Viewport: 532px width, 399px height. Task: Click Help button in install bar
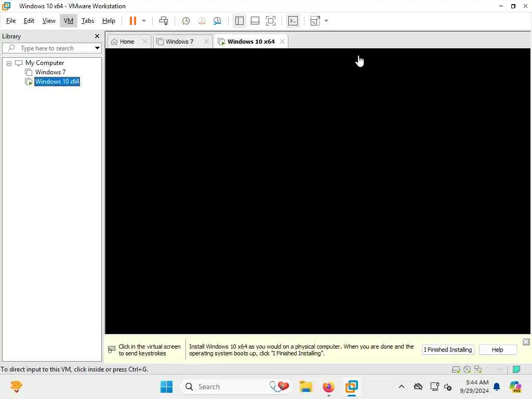[497, 350]
